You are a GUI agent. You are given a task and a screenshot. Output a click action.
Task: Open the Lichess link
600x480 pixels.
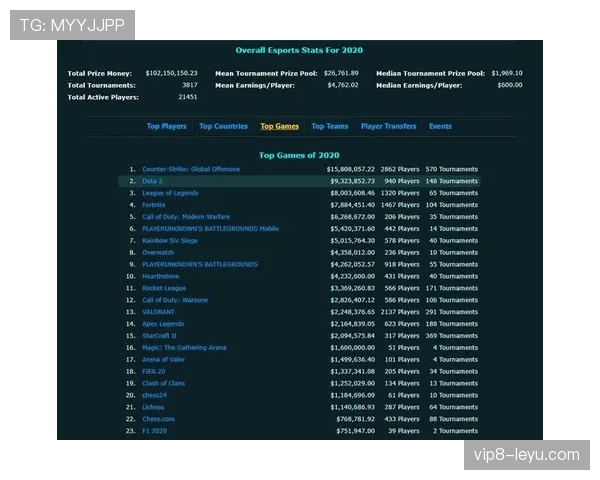click(153, 407)
